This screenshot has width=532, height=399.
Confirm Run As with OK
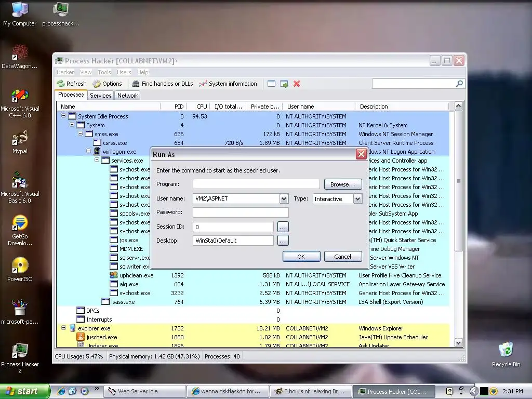(301, 257)
